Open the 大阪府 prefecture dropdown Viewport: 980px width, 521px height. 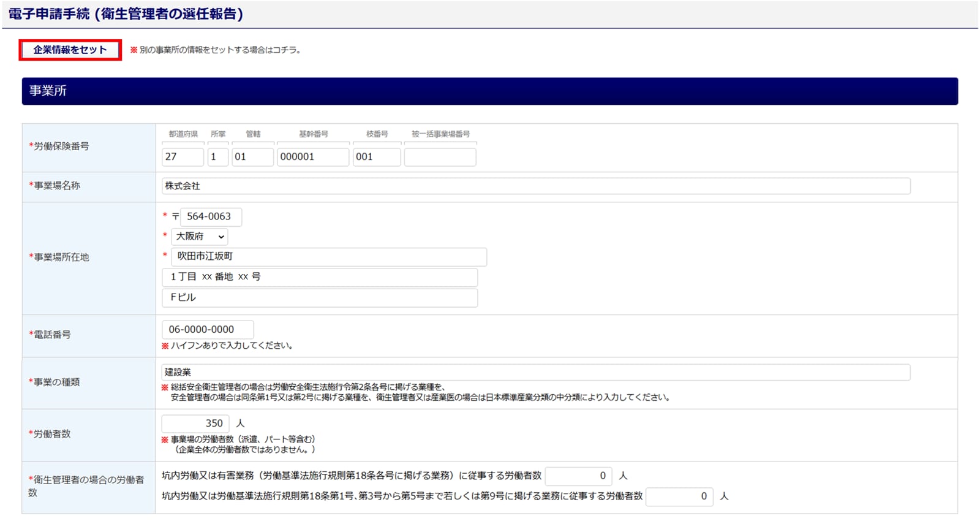click(200, 237)
